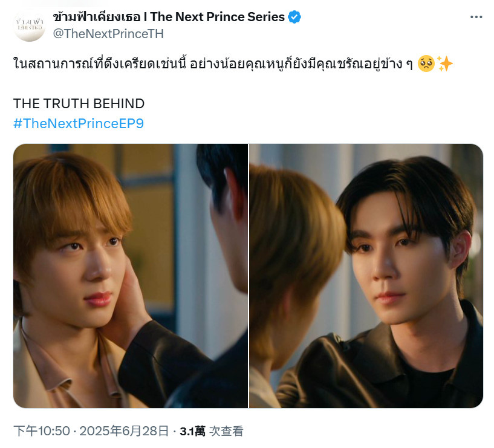Open the left photo with blond-haired man
Viewport: 494px width, 448px height.
tap(131, 276)
